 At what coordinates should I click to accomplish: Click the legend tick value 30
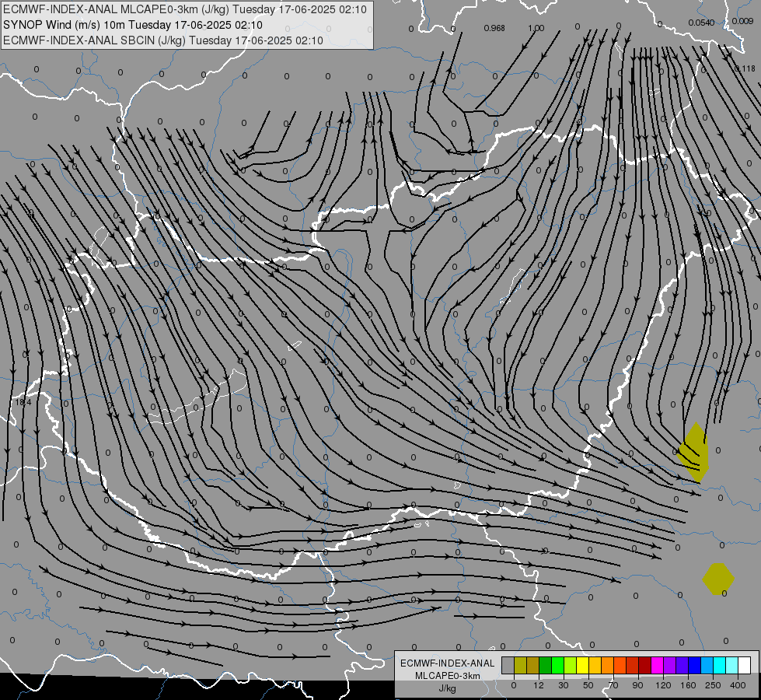click(564, 685)
